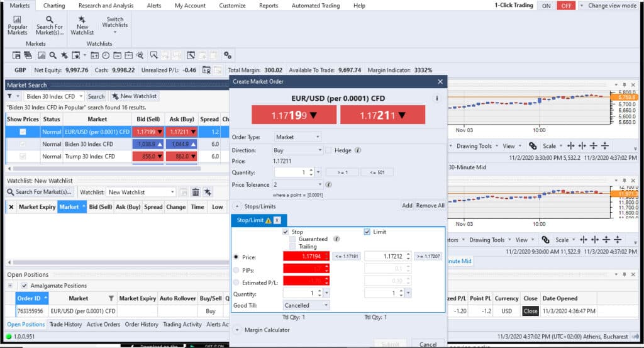Cancel the Create Market Order dialog
644x348 pixels.
click(x=428, y=344)
